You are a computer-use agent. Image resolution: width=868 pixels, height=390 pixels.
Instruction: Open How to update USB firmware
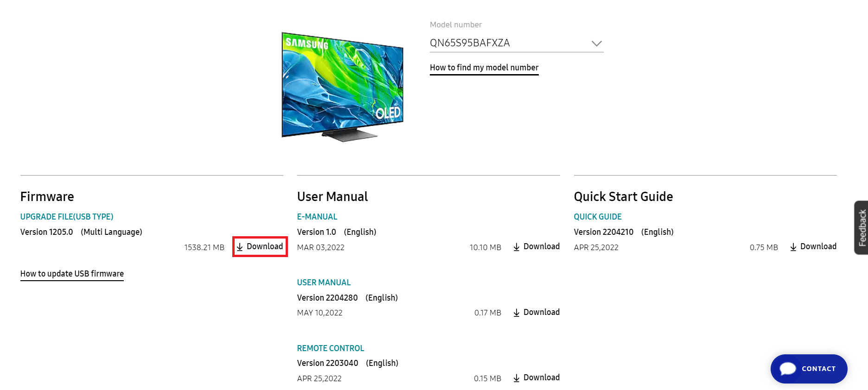click(x=71, y=273)
